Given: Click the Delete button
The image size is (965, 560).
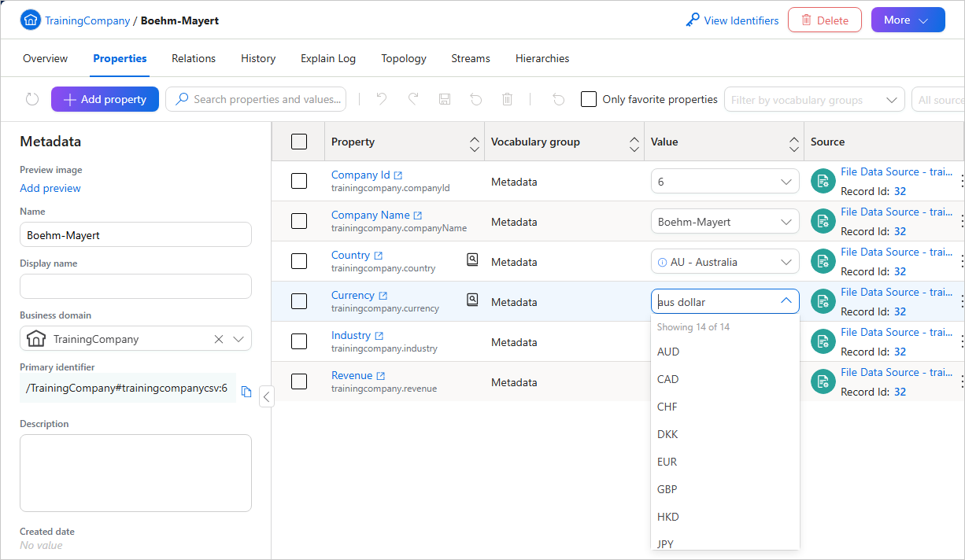Looking at the screenshot, I should coord(825,20).
